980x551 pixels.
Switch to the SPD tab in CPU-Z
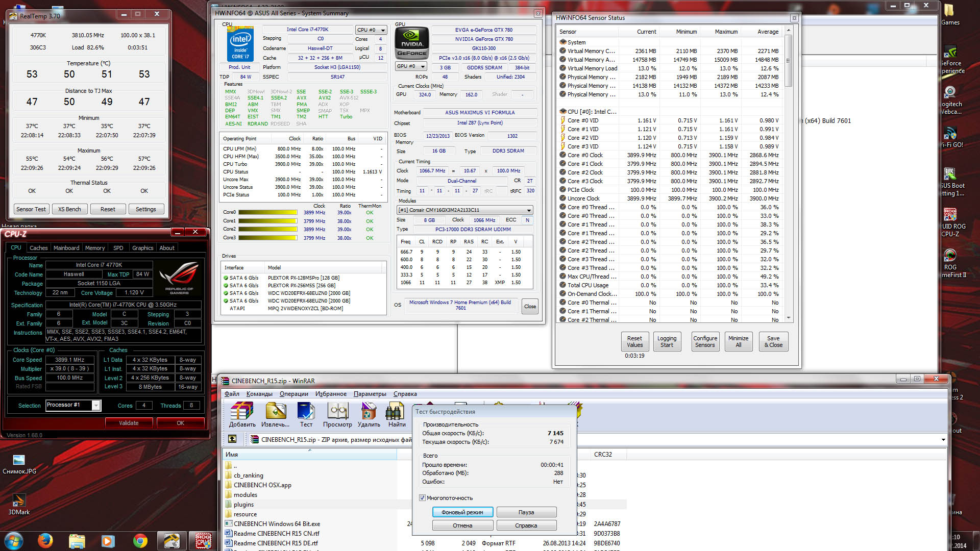118,248
